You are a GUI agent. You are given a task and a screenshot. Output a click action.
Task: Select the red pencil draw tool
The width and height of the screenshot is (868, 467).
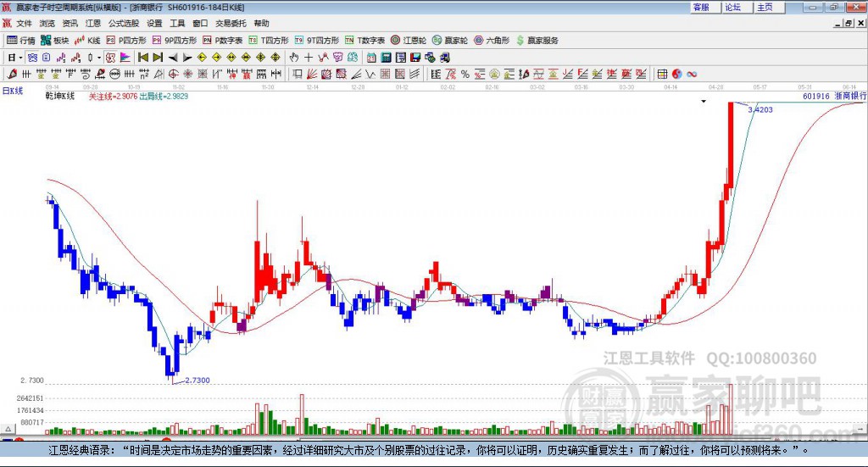click(x=12, y=74)
